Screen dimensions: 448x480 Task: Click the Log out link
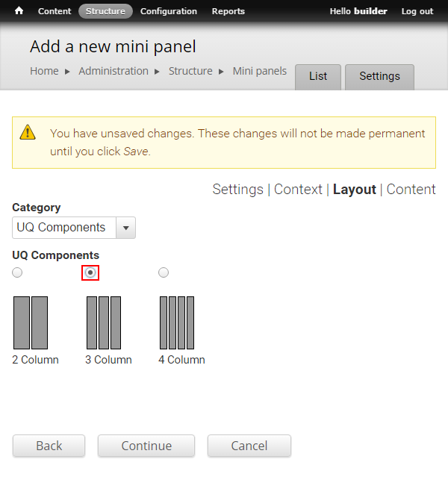click(417, 11)
